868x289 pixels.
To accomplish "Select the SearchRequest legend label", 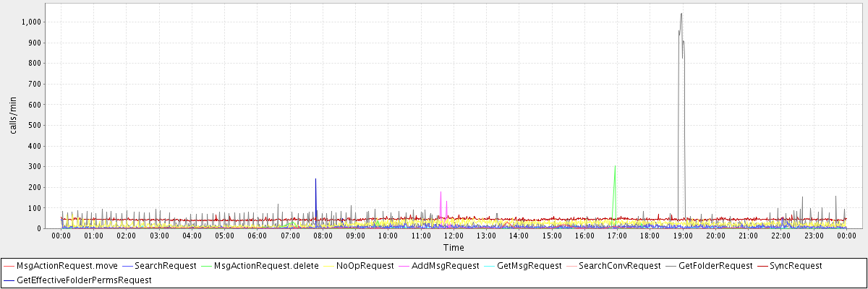I will [x=165, y=266].
